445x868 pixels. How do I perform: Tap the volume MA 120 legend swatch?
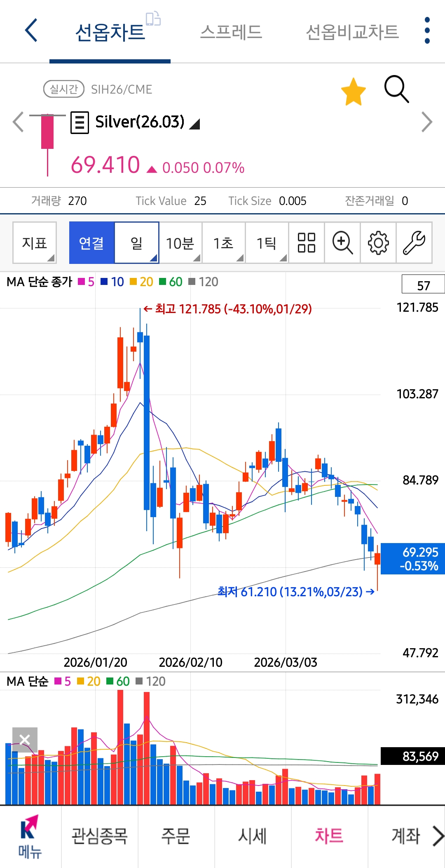[x=139, y=681]
